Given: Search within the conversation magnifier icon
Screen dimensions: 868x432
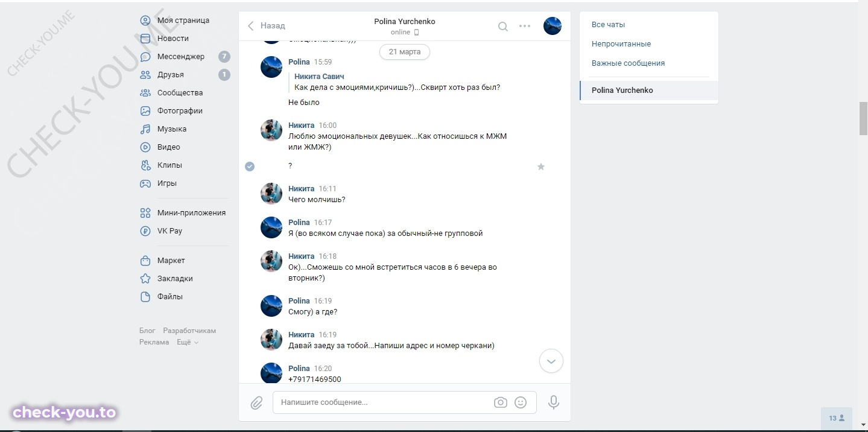Looking at the screenshot, I should pos(502,26).
